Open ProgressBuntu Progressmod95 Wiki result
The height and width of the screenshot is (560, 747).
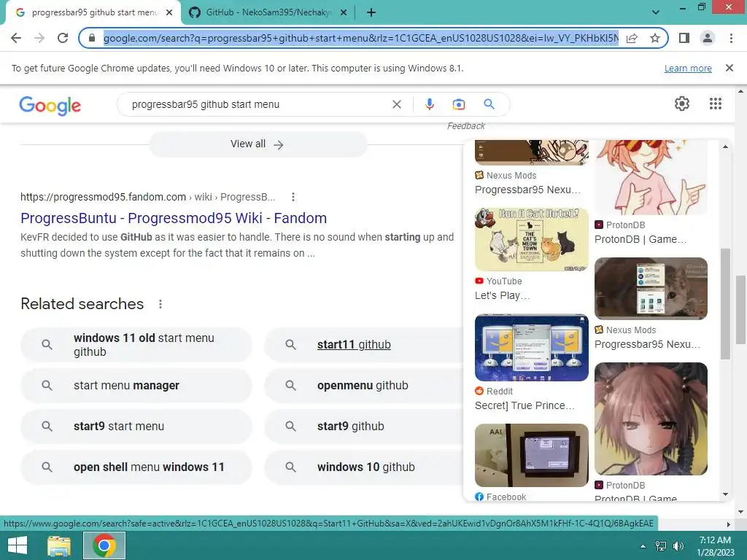click(x=174, y=218)
